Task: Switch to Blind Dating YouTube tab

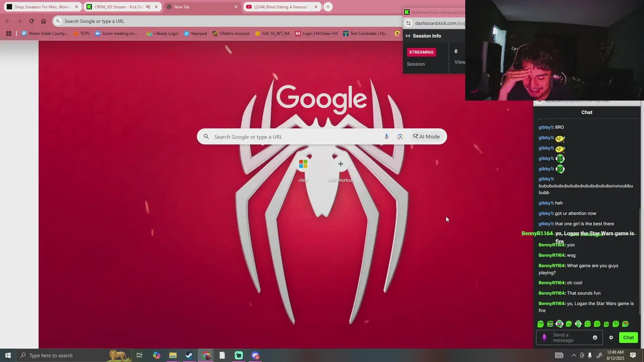Action: point(282,7)
